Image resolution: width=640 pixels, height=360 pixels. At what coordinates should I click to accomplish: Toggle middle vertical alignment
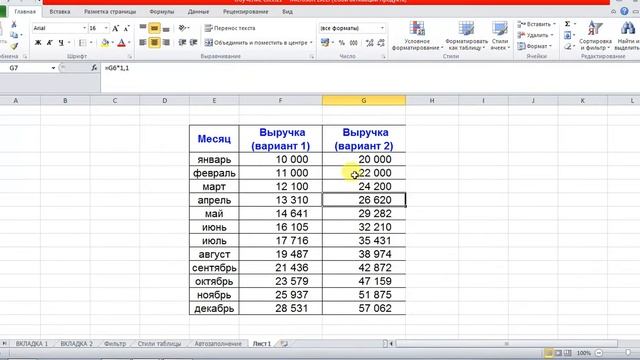click(x=154, y=28)
